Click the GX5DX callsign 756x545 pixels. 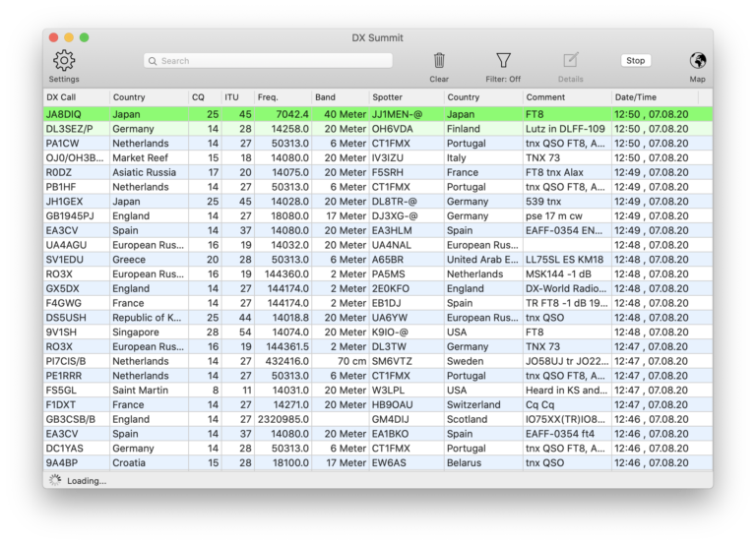62,288
